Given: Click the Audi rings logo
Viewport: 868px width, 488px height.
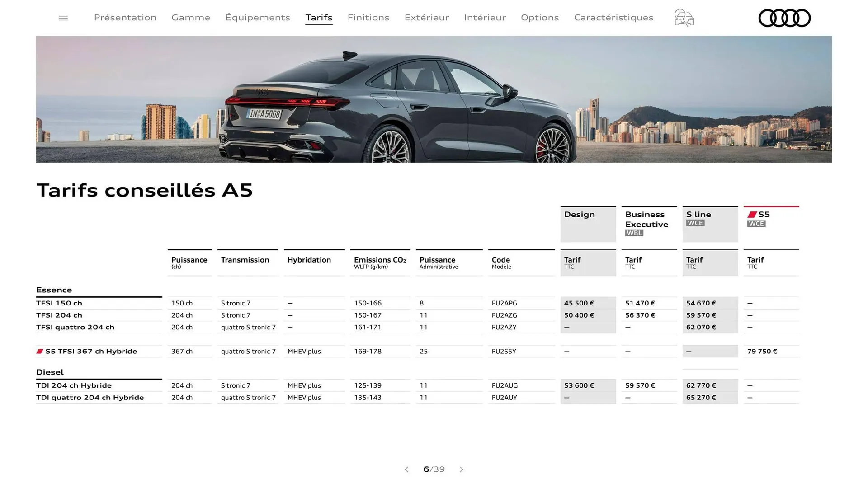Looking at the screenshot, I should 784,18.
